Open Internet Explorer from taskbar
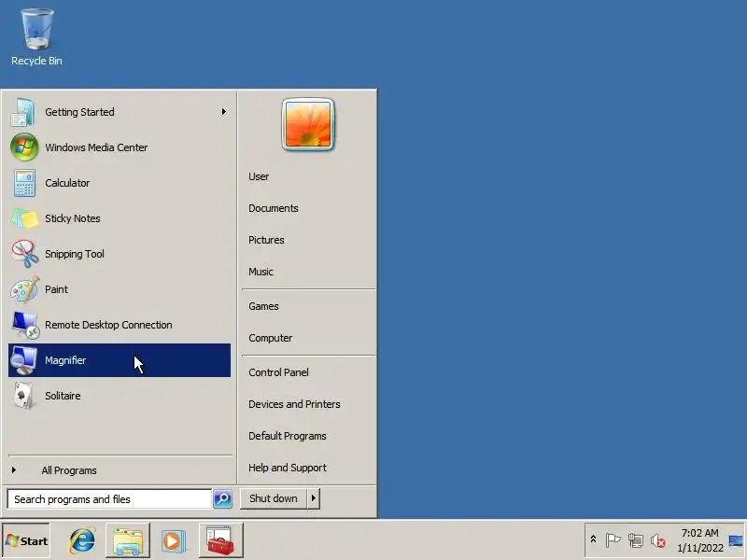 point(82,540)
